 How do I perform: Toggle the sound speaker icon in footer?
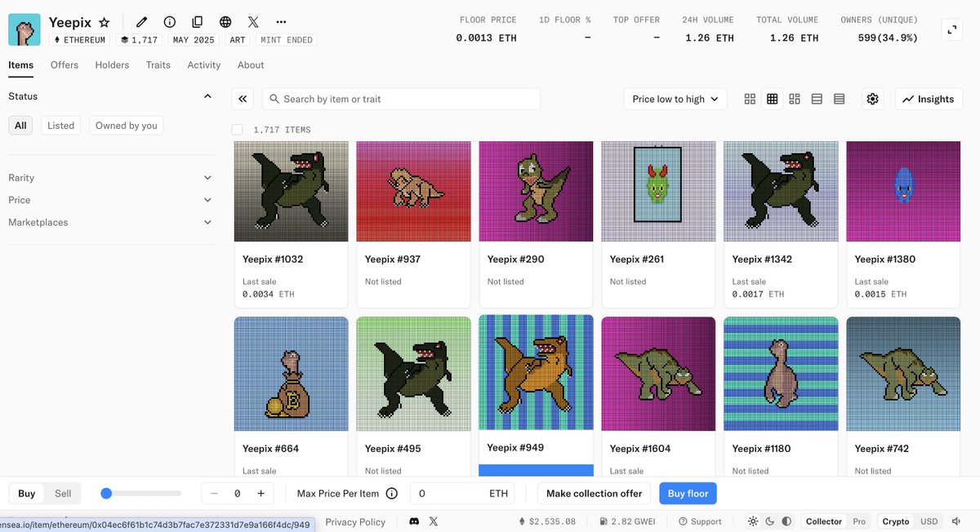click(956, 521)
